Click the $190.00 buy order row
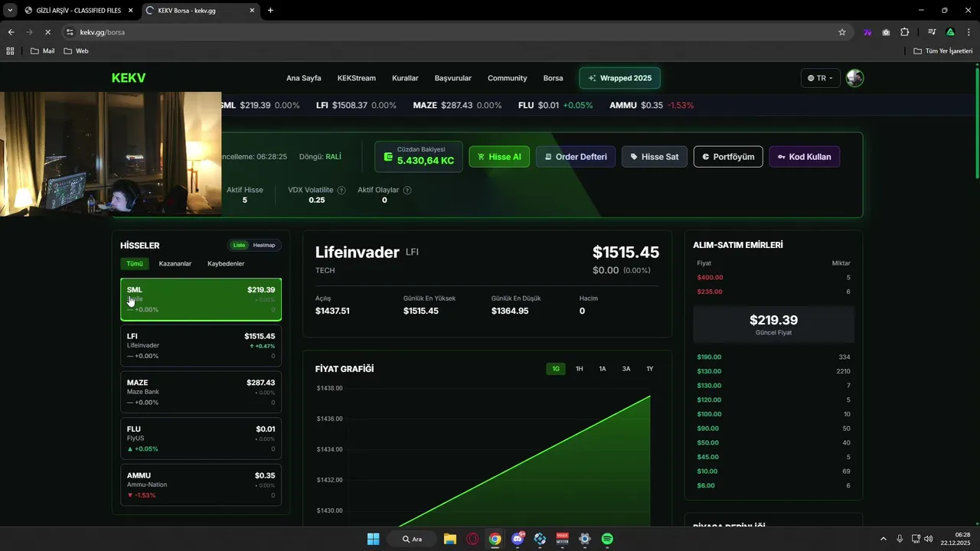The height and width of the screenshot is (551, 980). point(773,357)
